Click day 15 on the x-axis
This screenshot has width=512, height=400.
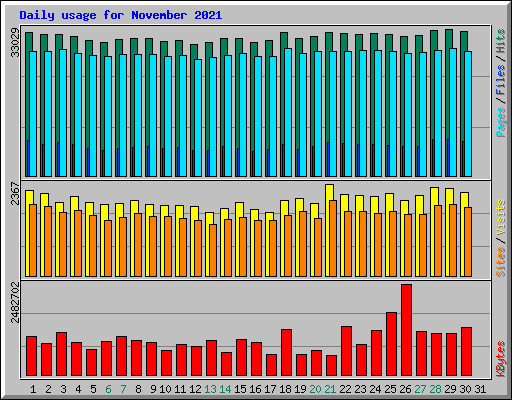point(240,389)
